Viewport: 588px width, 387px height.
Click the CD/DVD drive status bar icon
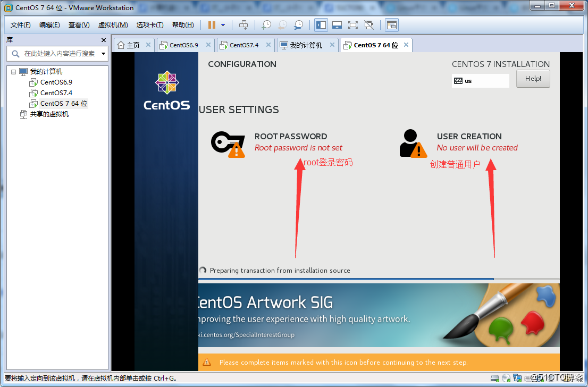point(506,378)
